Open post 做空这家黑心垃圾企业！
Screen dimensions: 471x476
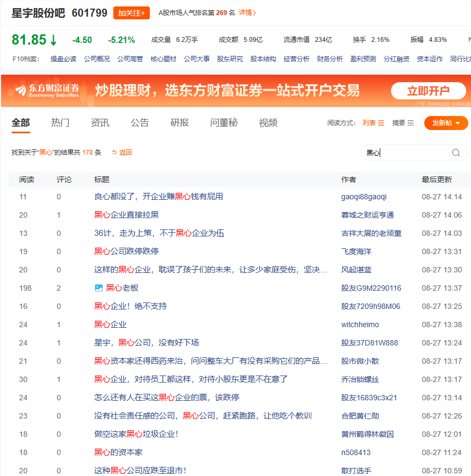136,434
